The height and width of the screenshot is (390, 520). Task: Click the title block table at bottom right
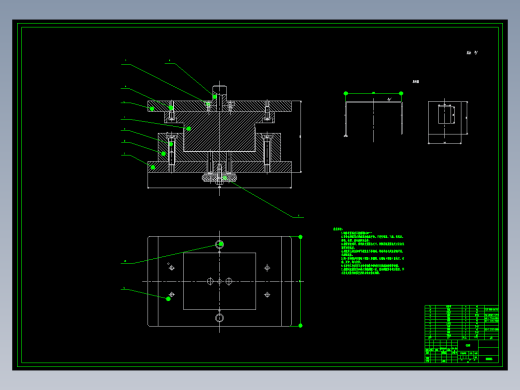462,334
